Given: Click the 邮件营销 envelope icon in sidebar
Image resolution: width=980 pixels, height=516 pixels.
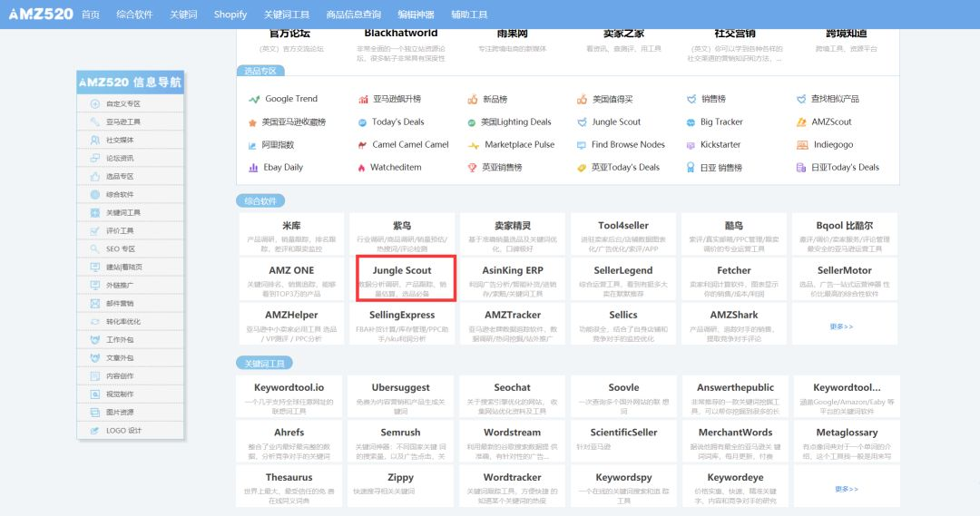Looking at the screenshot, I should click(x=95, y=303).
